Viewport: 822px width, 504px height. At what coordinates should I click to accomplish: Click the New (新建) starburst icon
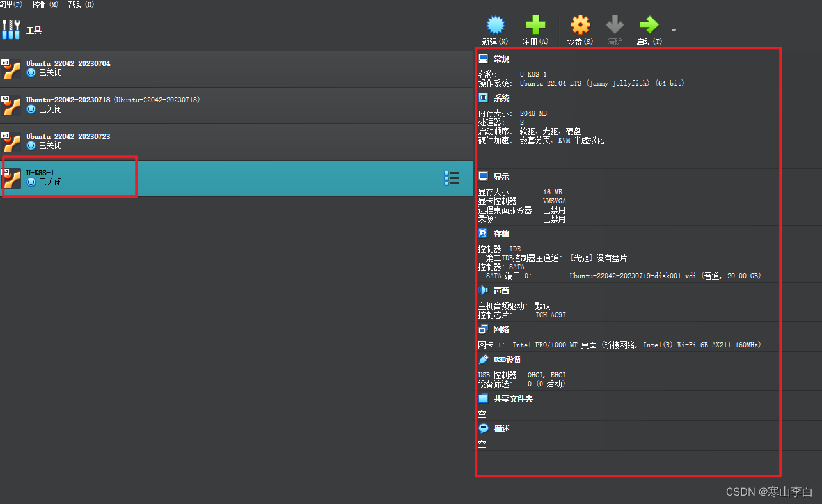(496, 25)
